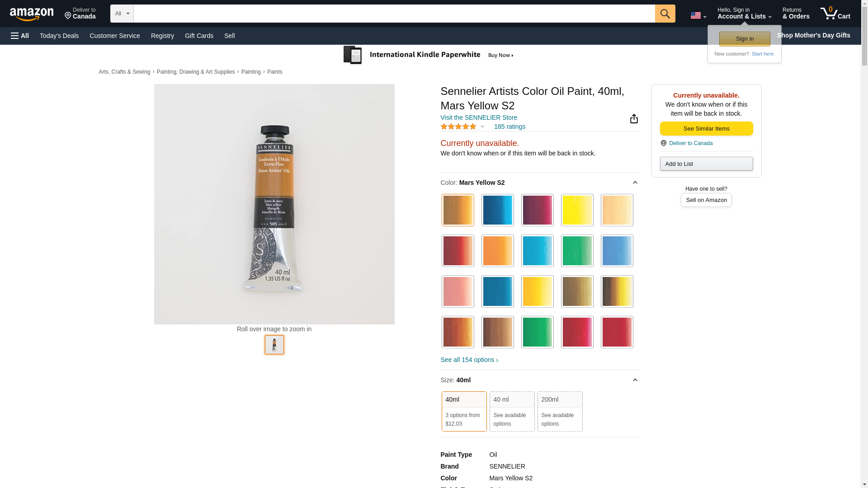Click the Deliver to Canada location icon

663,143
